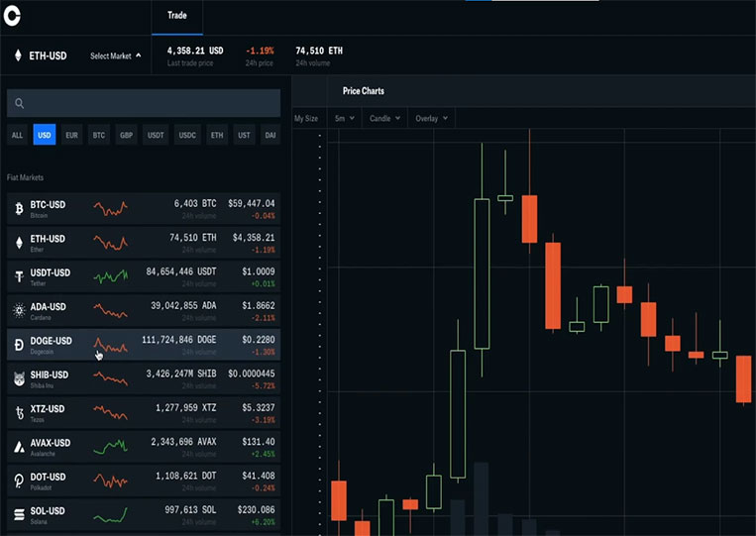Click the Cardano icon in ADA-USD row
Image resolution: width=756 pixels, height=536 pixels.
click(19, 310)
